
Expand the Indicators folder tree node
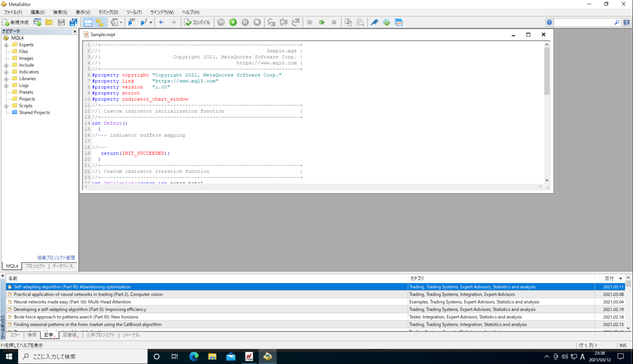click(6, 72)
